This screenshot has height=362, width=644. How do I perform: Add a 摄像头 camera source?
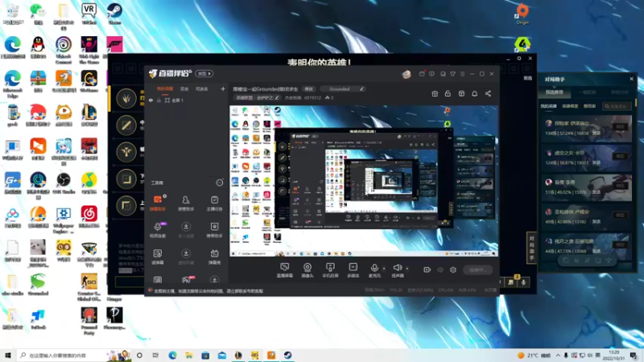308,270
